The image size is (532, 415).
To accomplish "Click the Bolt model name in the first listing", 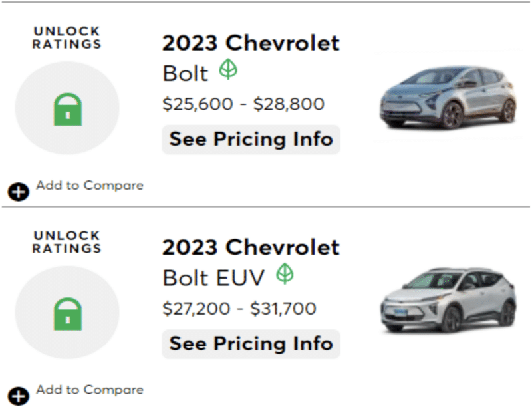I will [186, 73].
